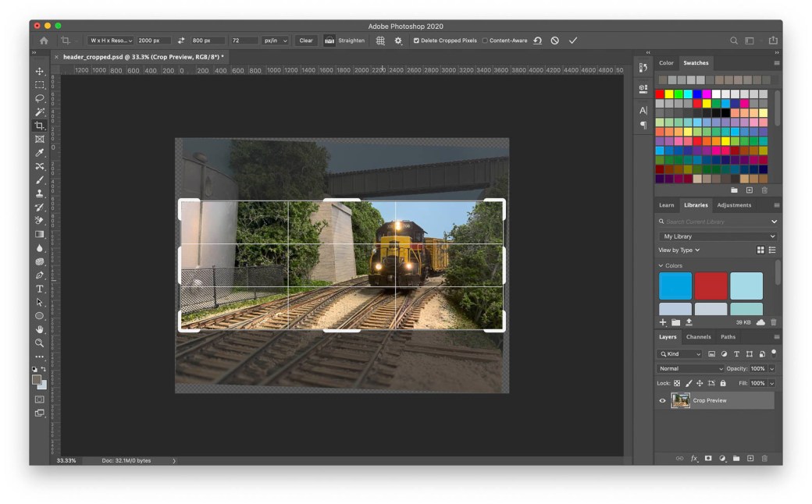
Task: Cancel the current crop operation
Action: (555, 41)
